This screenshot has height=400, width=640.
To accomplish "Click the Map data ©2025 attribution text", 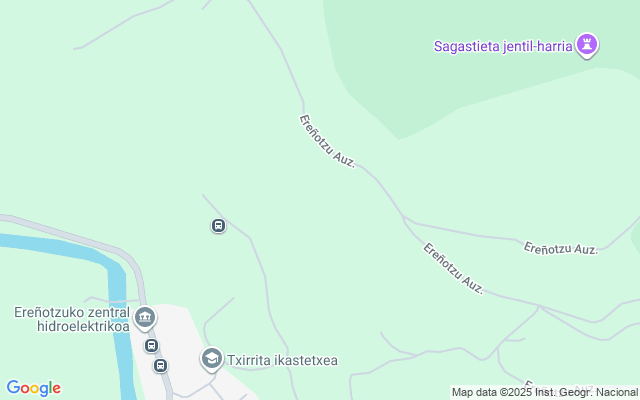I will 492,392.
